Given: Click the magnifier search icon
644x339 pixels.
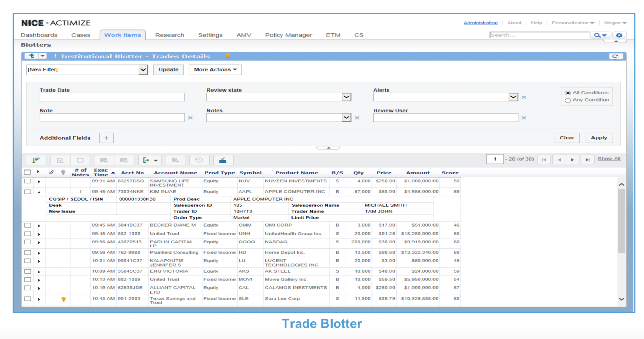Looking at the screenshot, I should point(597,35).
